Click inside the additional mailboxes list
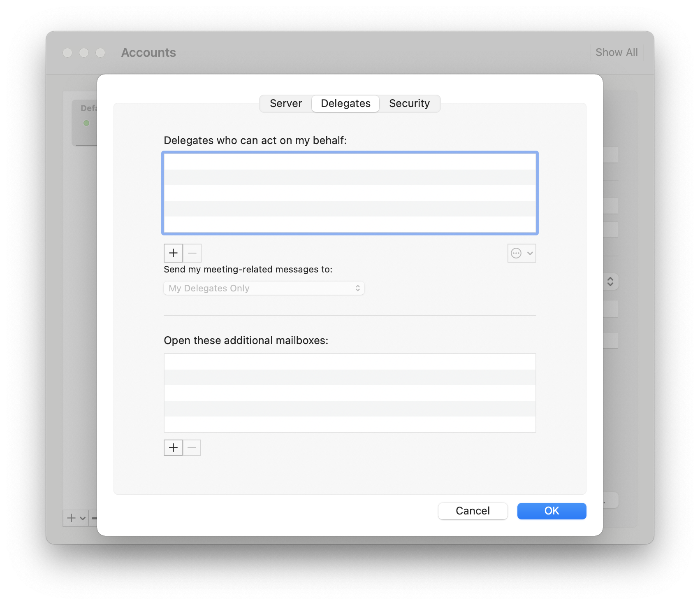Screen dimensions: 700x605 [350, 393]
